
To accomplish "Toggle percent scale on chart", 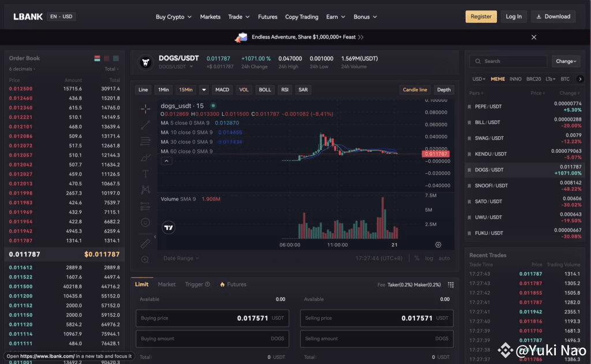I will tap(417, 258).
